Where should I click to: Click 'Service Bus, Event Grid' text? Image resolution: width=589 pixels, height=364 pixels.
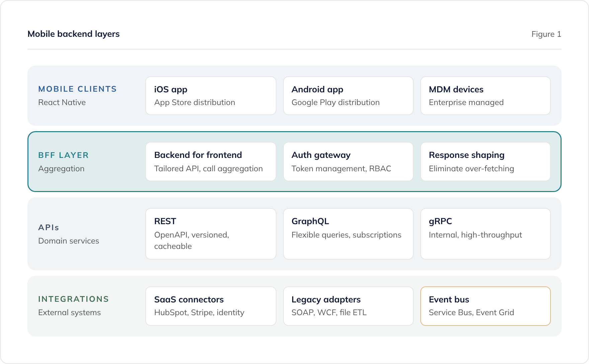[x=472, y=312]
